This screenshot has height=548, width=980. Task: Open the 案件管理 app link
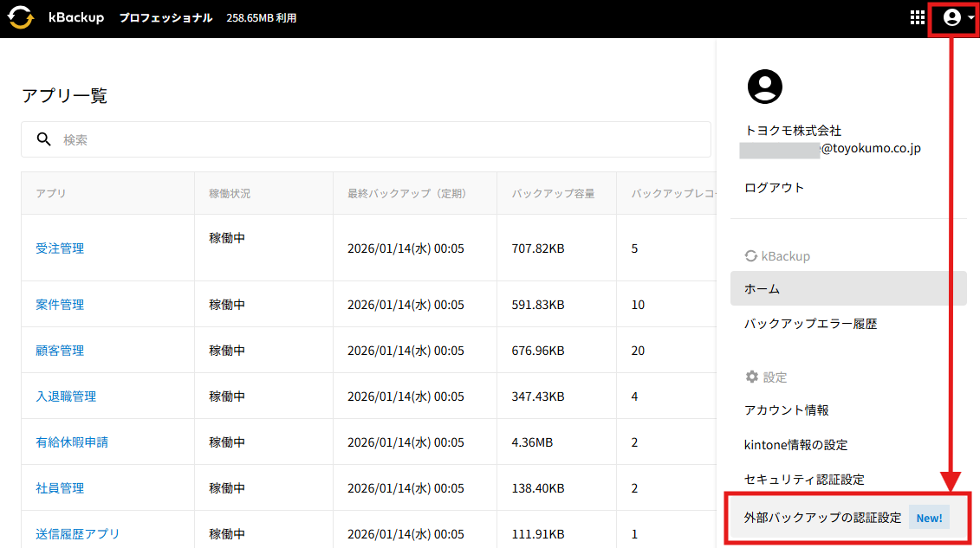click(x=60, y=305)
